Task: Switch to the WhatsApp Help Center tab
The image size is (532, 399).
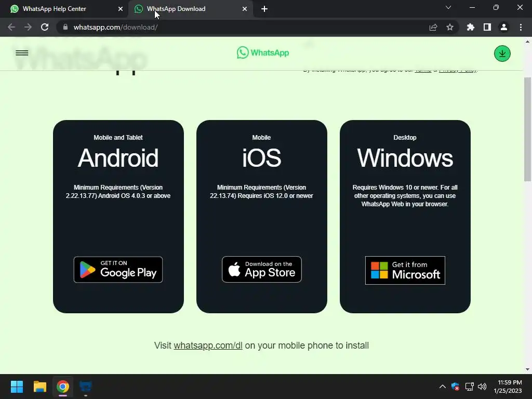Action: point(64,9)
